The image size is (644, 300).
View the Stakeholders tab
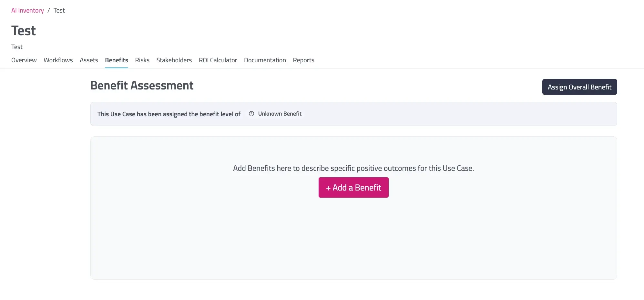click(x=174, y=60)
